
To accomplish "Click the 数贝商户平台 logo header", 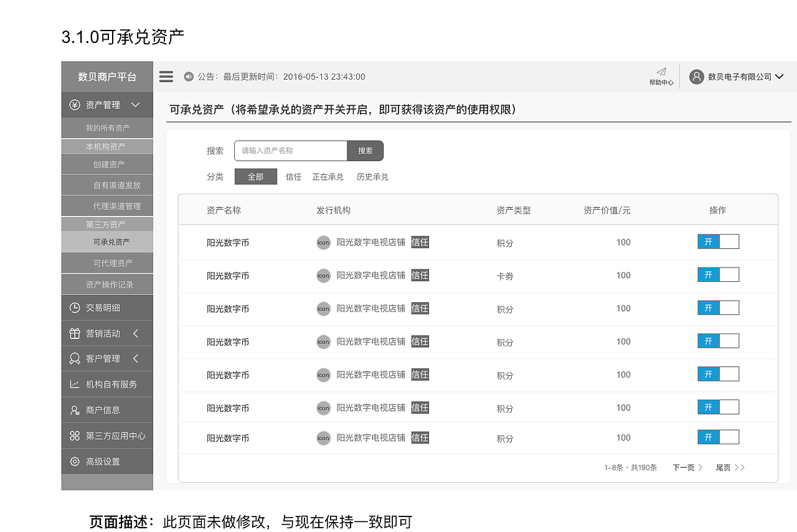I will click(107, 77).
